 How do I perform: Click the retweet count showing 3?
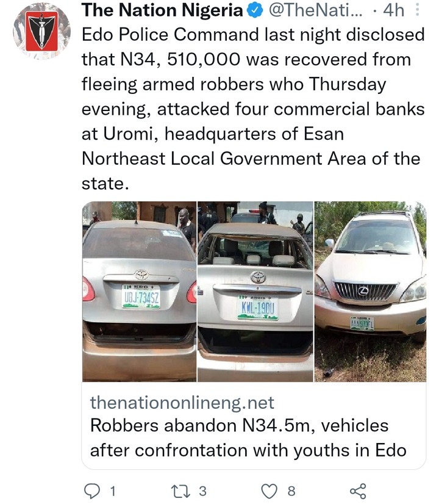tap(203, 490)
